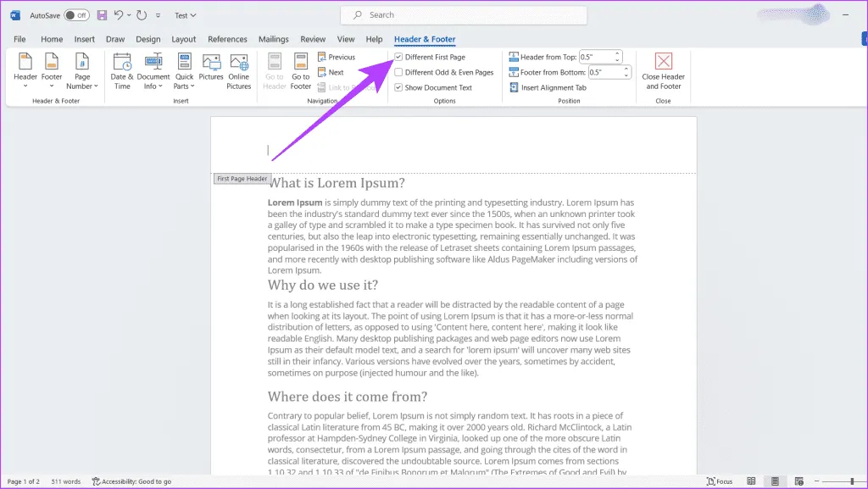Uncheck Show Document Text checkbox

point(399,87)
